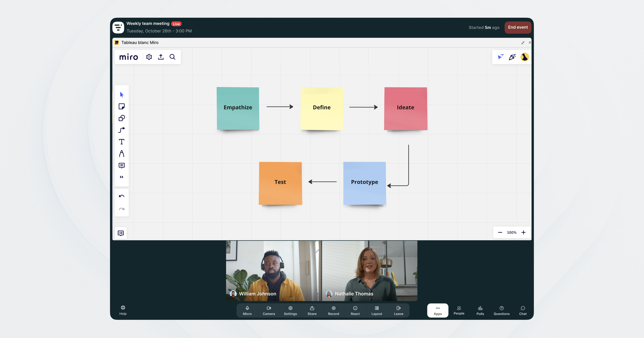Open the Polls tab
Image resolution: width=644 pixels, height=338 pixels.
pyautogui.click(x=480, y=310)
